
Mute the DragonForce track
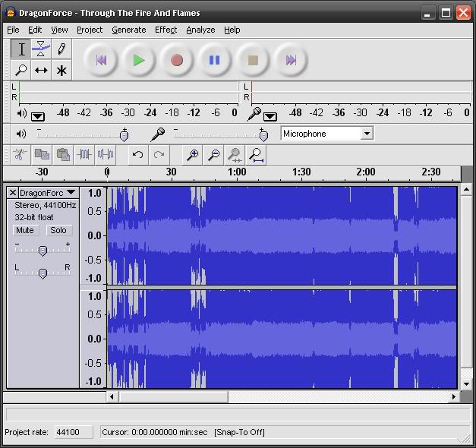point(25,230)
